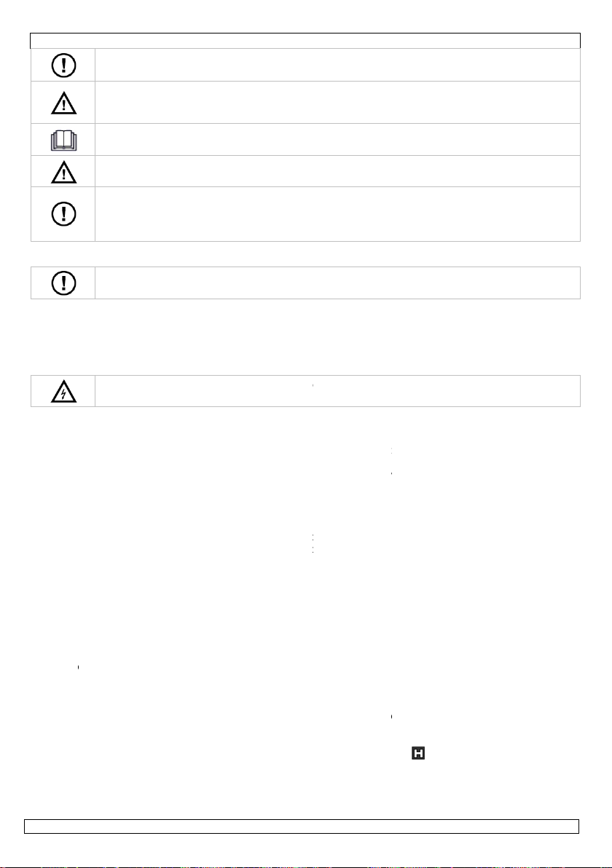Screen dimensions: 612x868
Task: Click the upper warning triangle icon
Action: (63, 103)
